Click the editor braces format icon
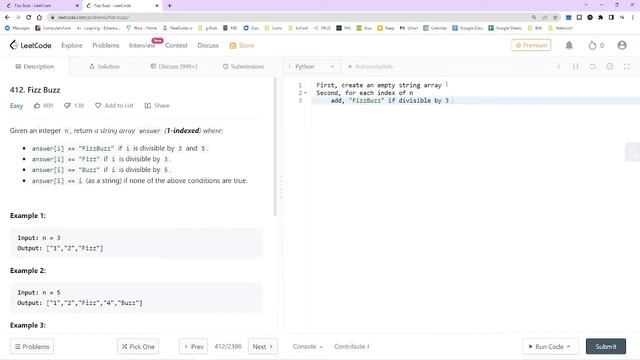This screenshot has width=640, height=360. pos(576,67)
